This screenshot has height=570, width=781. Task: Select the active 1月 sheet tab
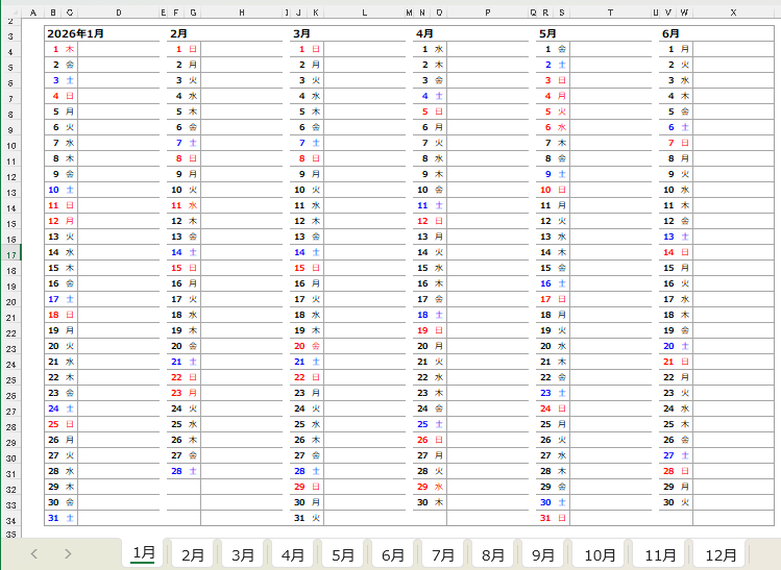coord(143,553)
